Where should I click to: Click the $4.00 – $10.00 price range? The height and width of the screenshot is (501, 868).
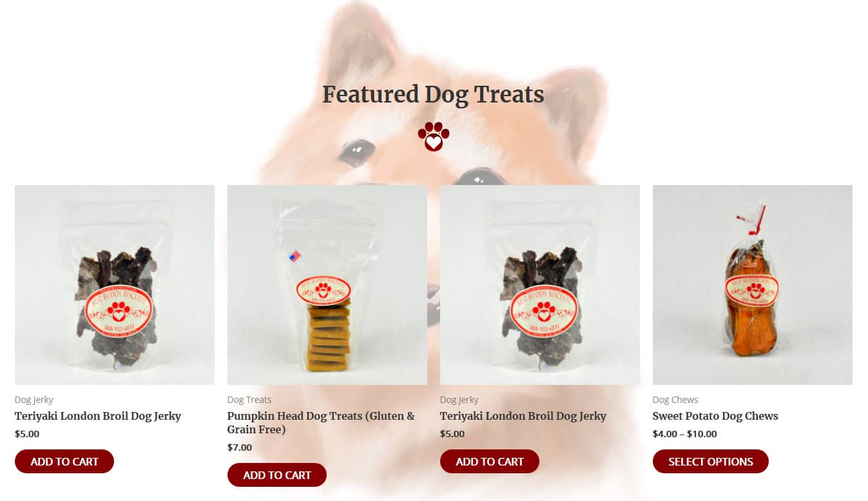(685, 434)
